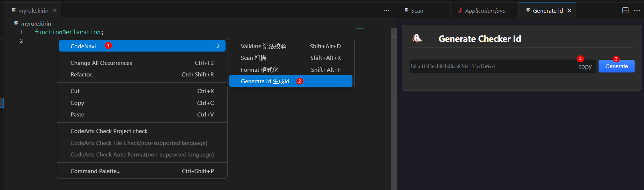This screenshot has height=190, width=644.
Task: Click editor vertical scrollbar
Action: [x=394, y=108]
